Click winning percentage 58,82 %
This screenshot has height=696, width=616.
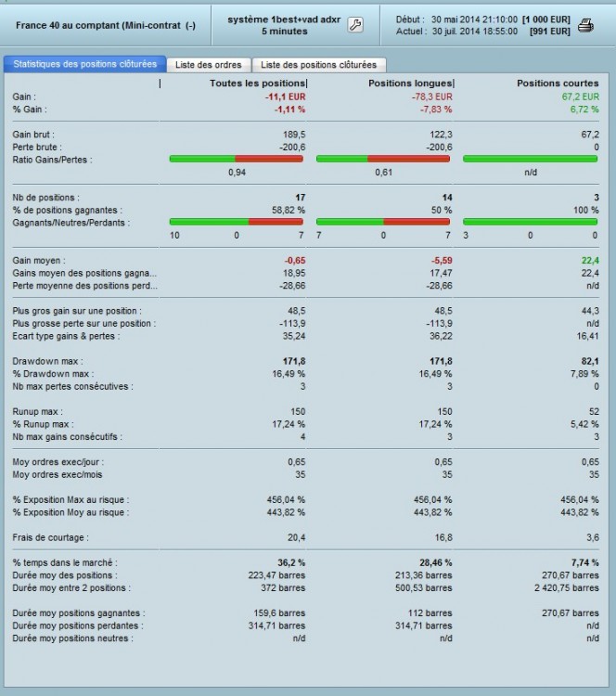tap(289, 210)
